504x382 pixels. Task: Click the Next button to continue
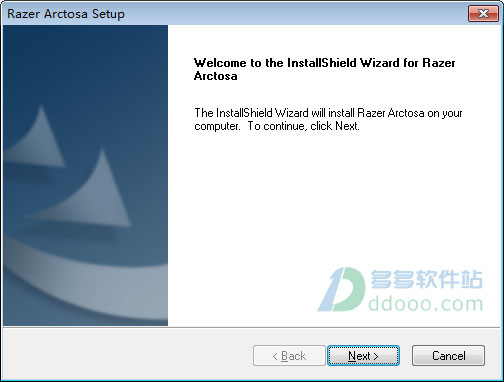pos(363,356)
